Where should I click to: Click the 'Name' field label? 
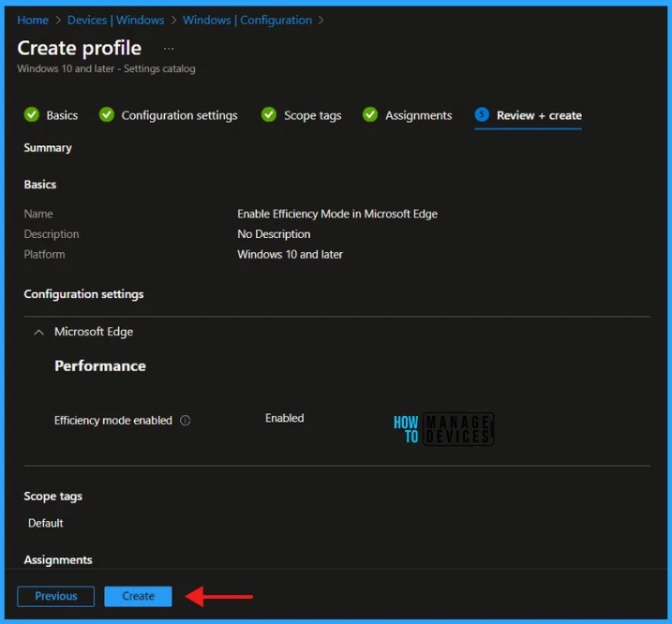coord(38,214)
